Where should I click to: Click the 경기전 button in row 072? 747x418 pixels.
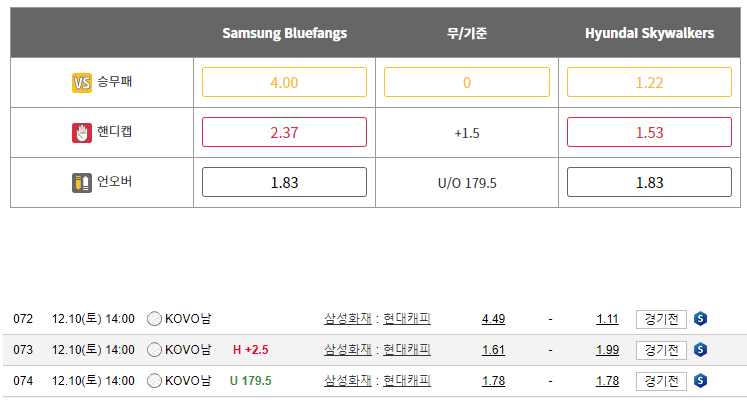coord(661,319)
